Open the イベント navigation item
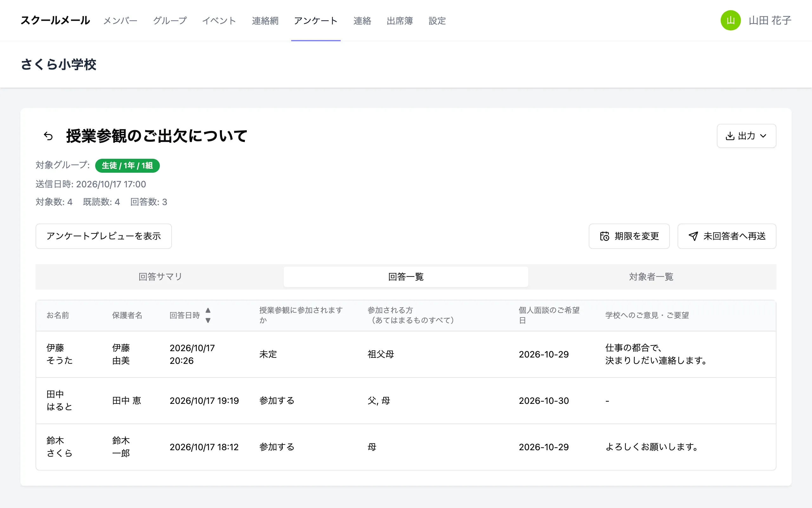The width and height of the screenshot is (812, 508). pyautogui.click(x=219, y=21)
